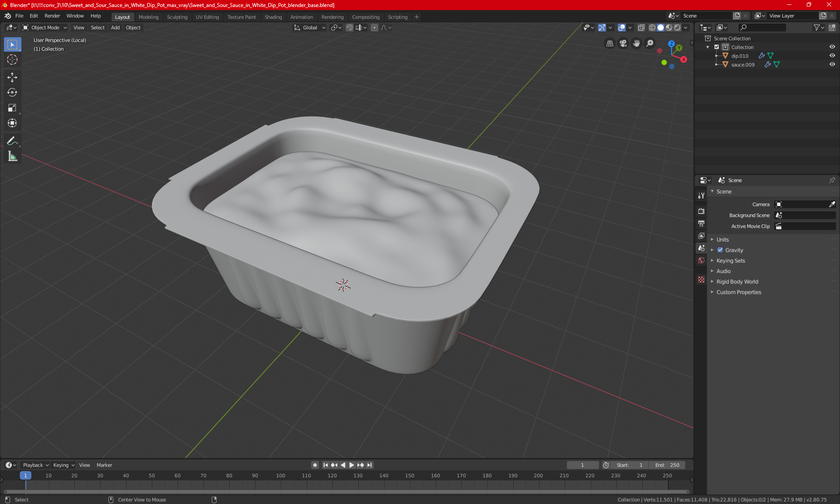Open the Playback dropdown in timeline

pos(35,465)
